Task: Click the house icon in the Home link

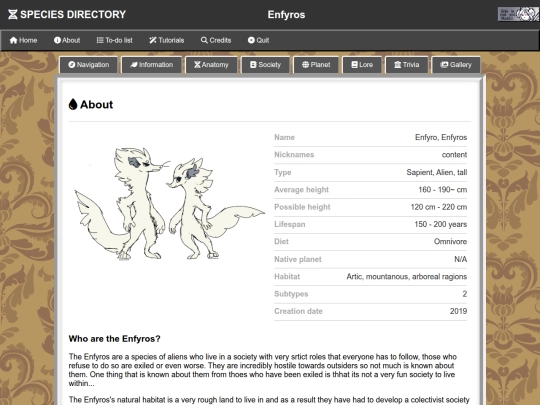Action: (x=13, y=40)
